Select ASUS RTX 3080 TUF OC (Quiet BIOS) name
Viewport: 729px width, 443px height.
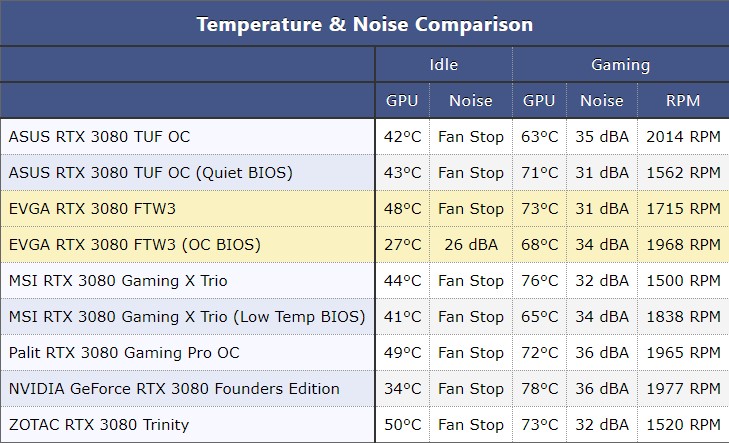(150, 172)
